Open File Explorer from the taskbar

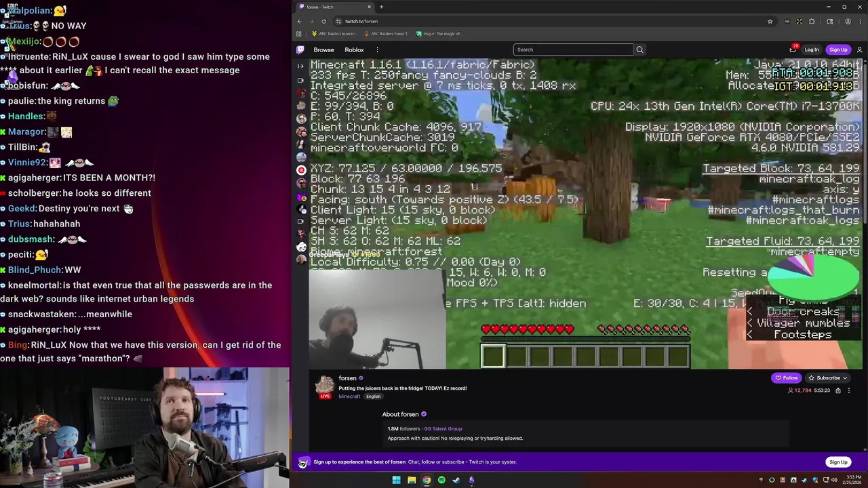[411, 480]
